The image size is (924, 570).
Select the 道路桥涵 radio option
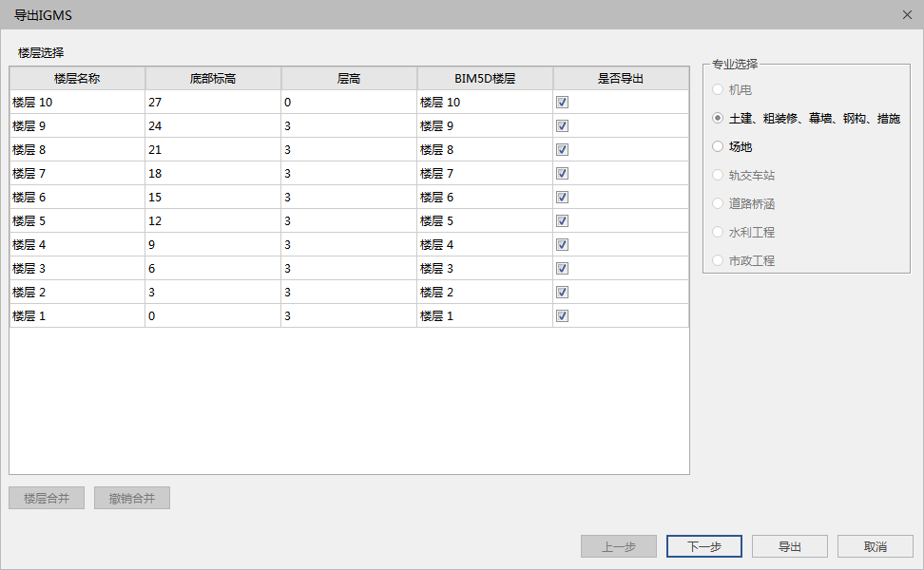[743, 203]
